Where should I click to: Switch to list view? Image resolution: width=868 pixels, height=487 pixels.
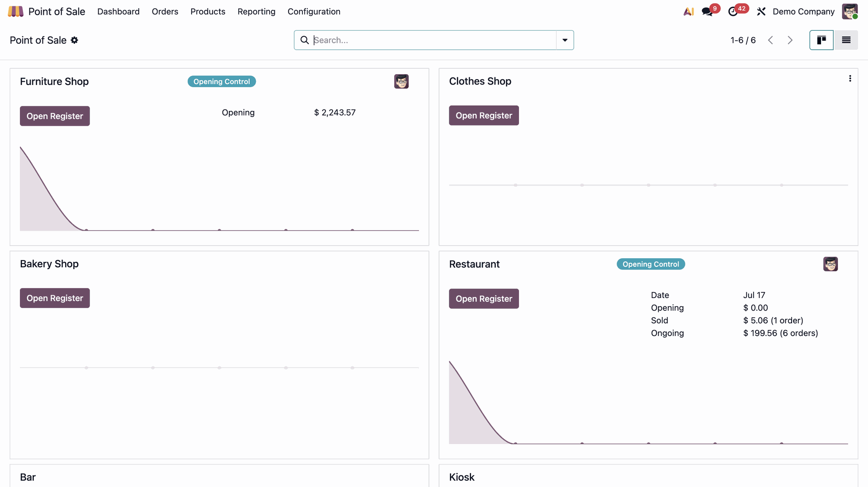click(846, 40)
